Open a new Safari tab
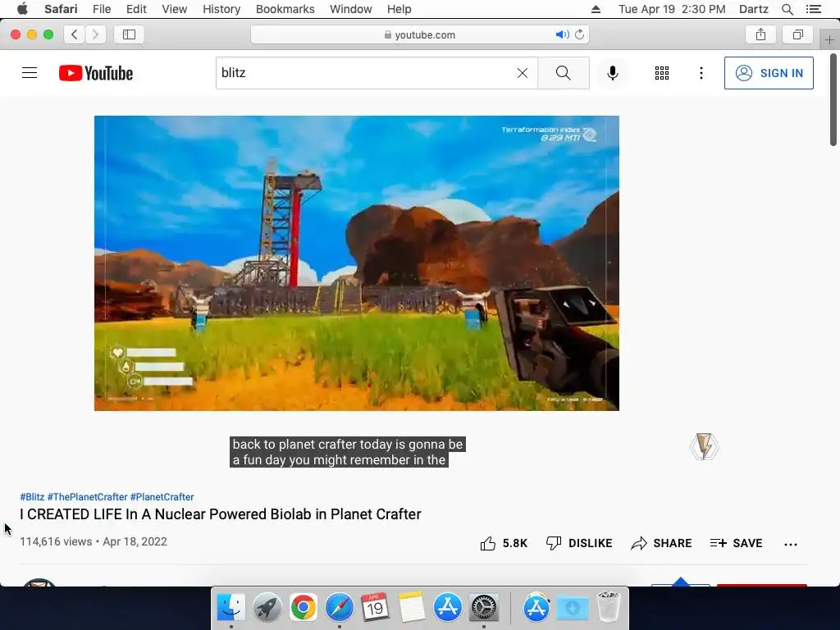 (829, 39)
